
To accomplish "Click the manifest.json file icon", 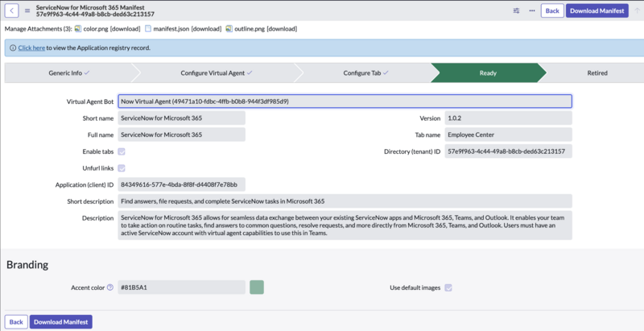I will point(148,29).
